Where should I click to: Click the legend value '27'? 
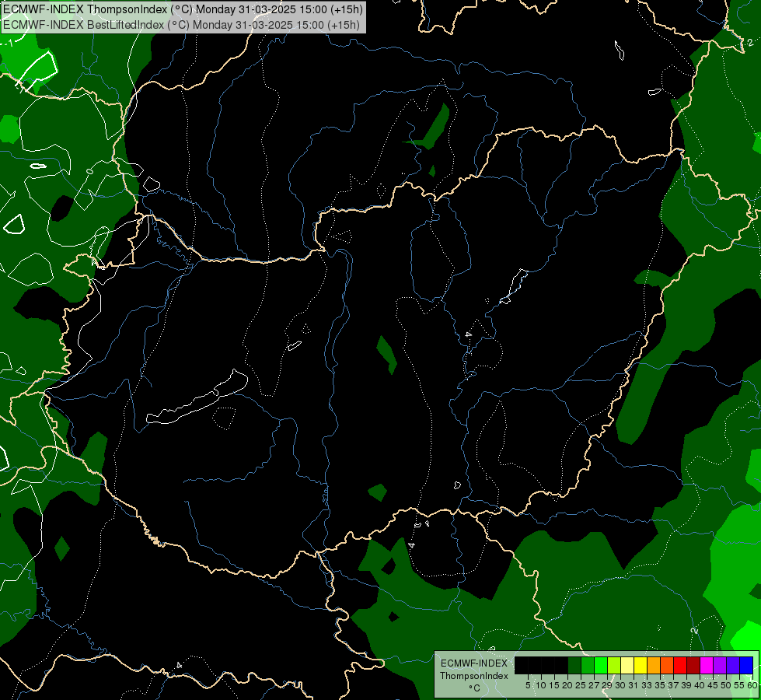pyautogui.click(x=594, y=685)
